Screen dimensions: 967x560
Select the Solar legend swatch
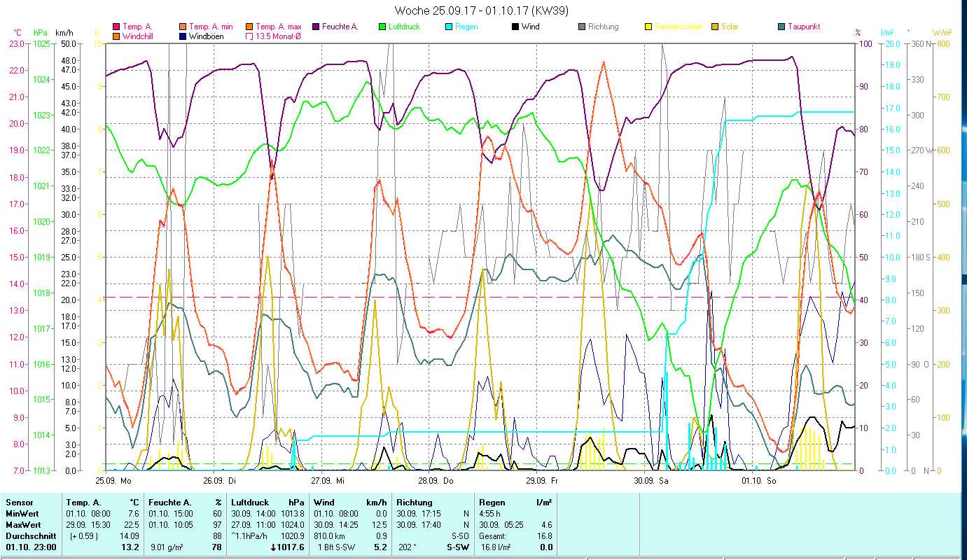[715, 27]
